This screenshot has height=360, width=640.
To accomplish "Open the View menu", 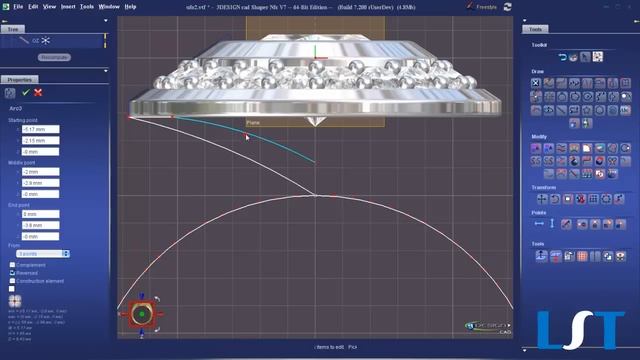I will coord(49,7).
